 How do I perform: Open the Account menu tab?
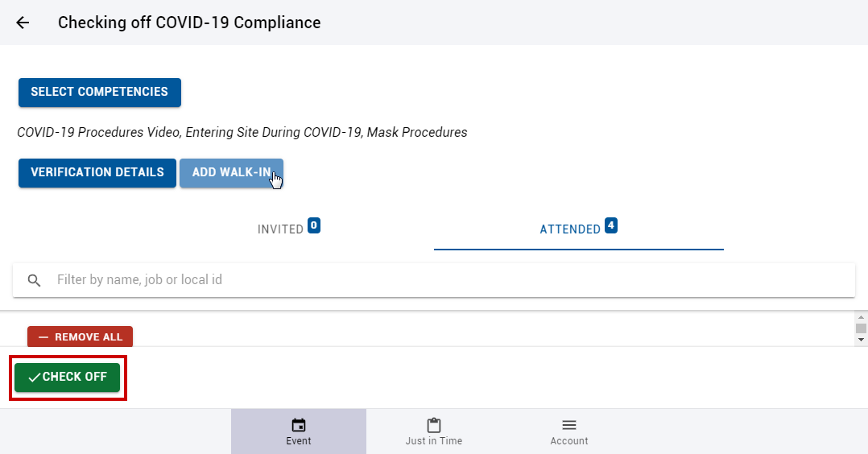pyautogui.click(x=569, y=431)
